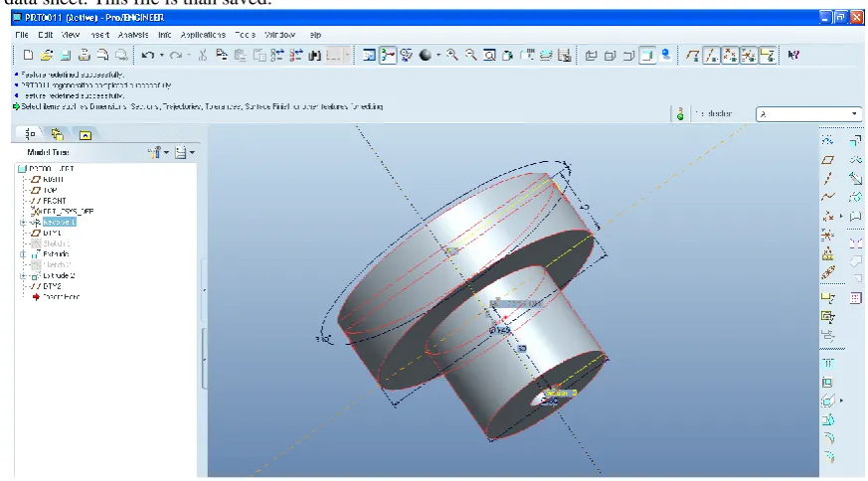Screen dimensions: 868x481
Task: Switch to the Model Tree navigator tab
Action: tap(30, 134)
